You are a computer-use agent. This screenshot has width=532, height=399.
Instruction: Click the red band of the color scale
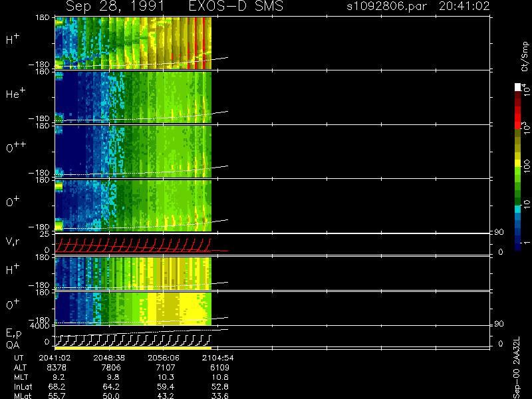[x=518, y=118]
